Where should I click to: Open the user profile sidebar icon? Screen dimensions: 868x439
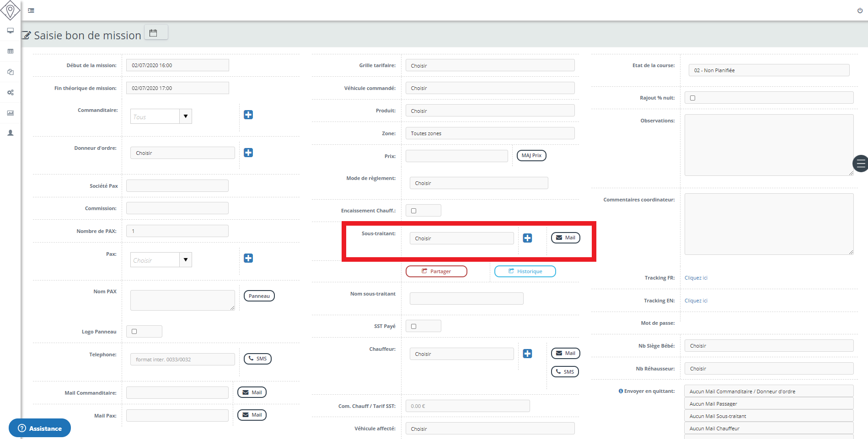pos(10,133)
